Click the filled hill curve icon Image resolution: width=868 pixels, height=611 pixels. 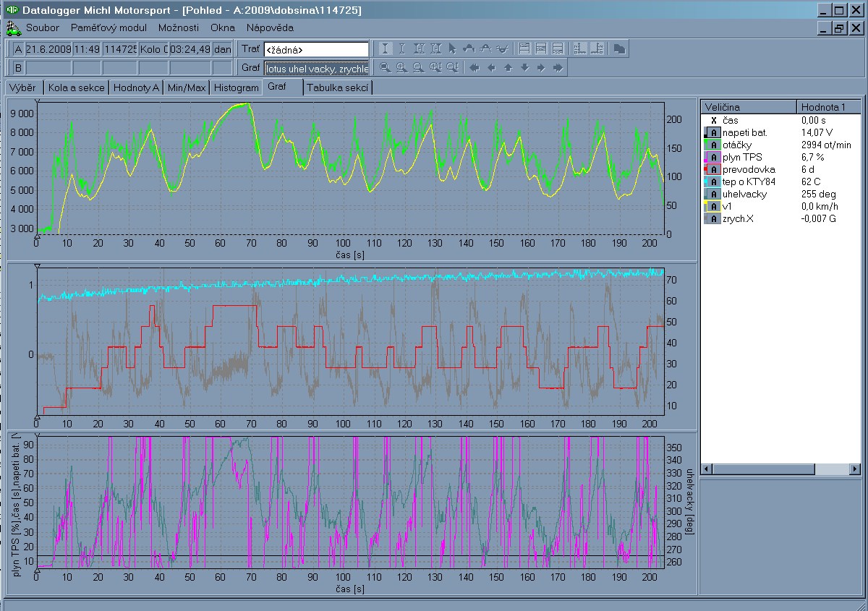[x=469, y=49]
